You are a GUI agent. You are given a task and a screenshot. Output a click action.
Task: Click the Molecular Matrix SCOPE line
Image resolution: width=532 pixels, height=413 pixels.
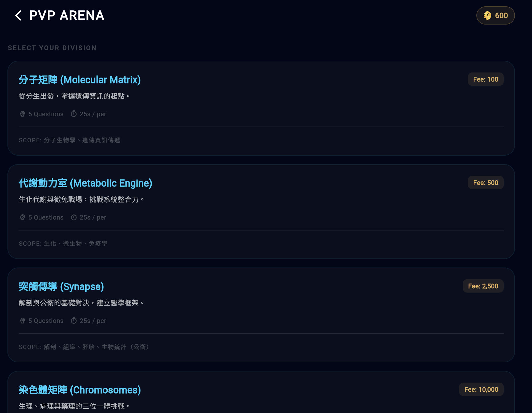(70, 140)
